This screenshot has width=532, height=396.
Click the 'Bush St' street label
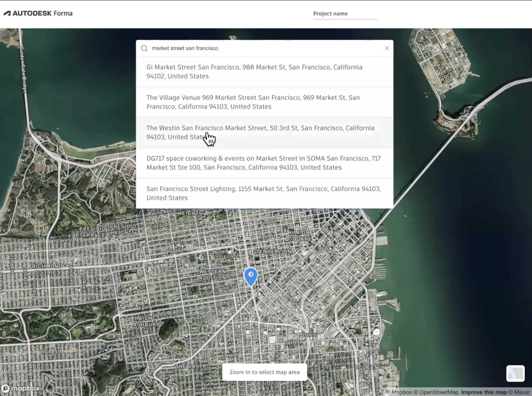point(173,242)
